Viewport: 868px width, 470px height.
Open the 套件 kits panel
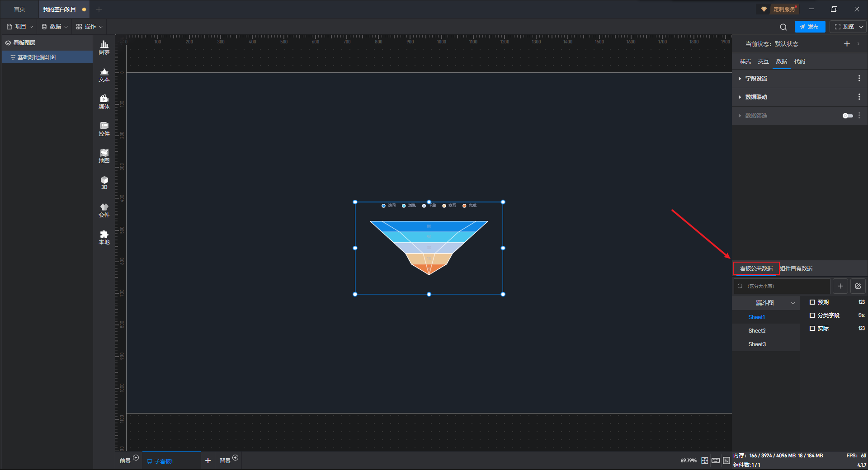click(104, 210)
